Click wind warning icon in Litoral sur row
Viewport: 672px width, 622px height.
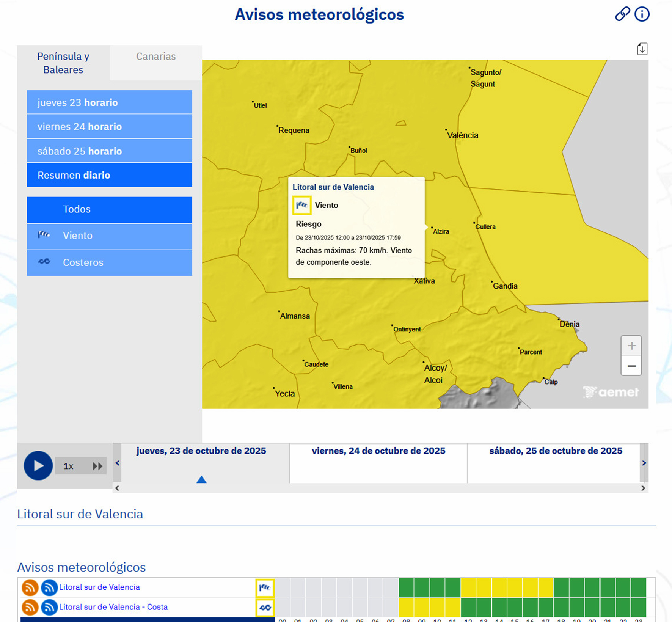point(265,587)
